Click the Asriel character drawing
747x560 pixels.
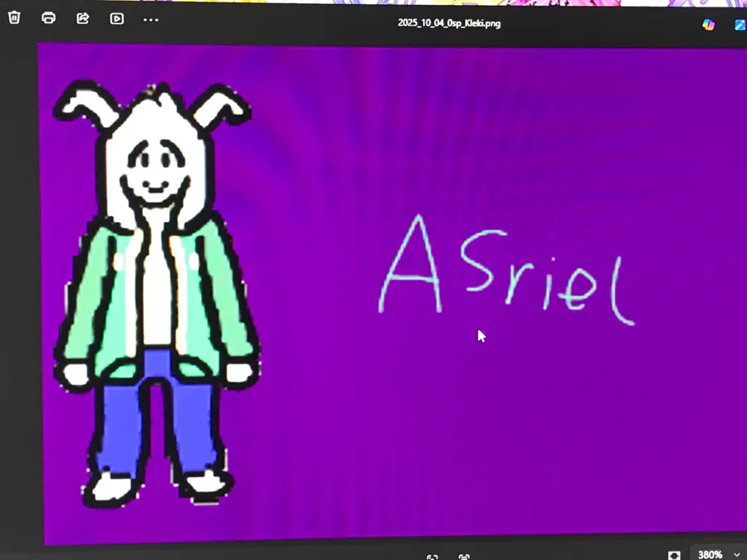coord(156,295)
